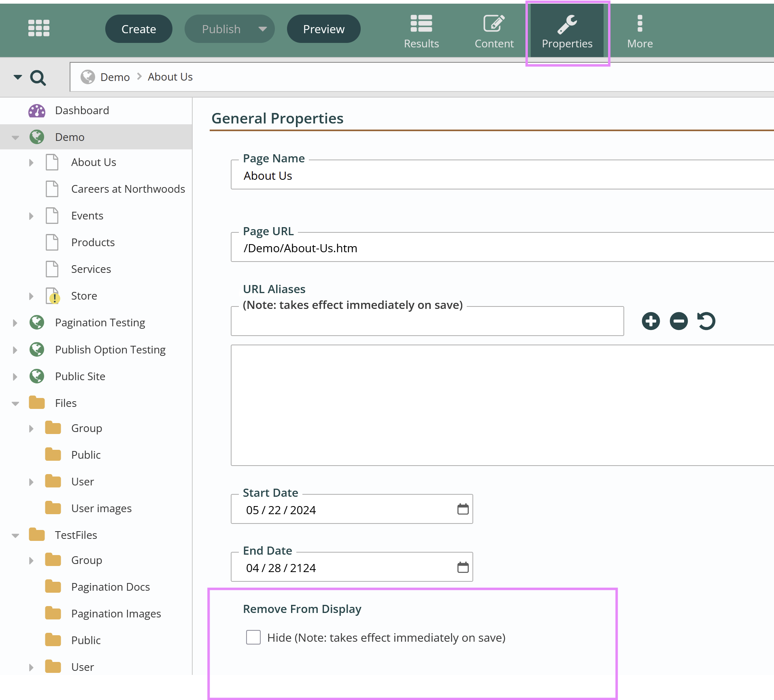Click the Pagination Docs folder icon
The width and height of the screenshot is (774, 700).
click(x=53, y=587)
